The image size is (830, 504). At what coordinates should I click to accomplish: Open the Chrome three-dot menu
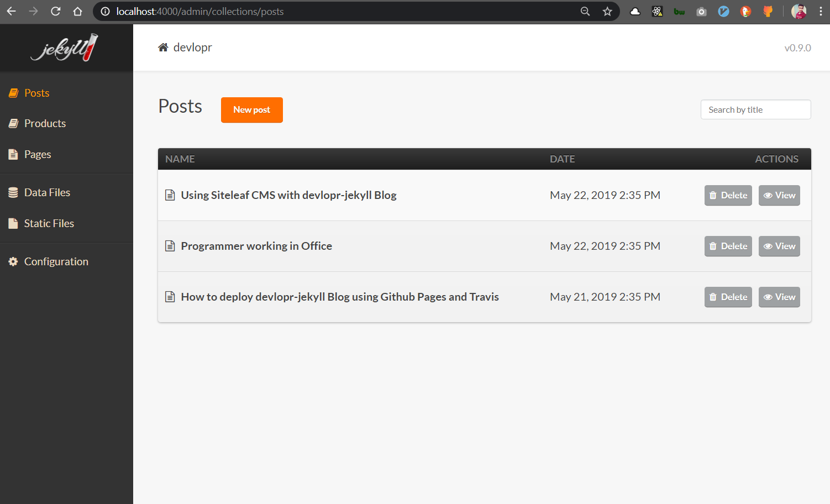click(821, 11)
